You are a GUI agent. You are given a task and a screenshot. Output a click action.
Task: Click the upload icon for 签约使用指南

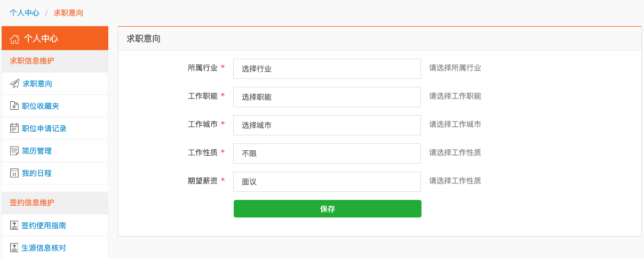tap(14, 225)
